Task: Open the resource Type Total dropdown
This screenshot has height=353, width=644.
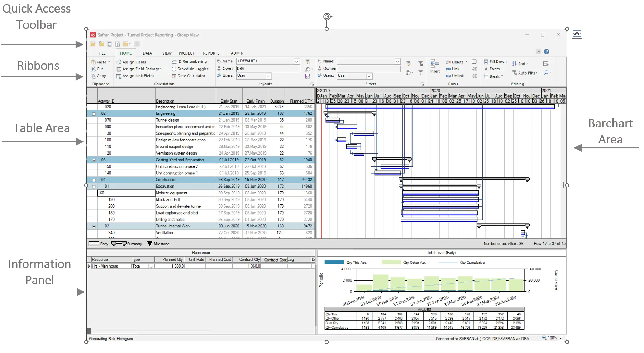Action: tap(151, 267)
